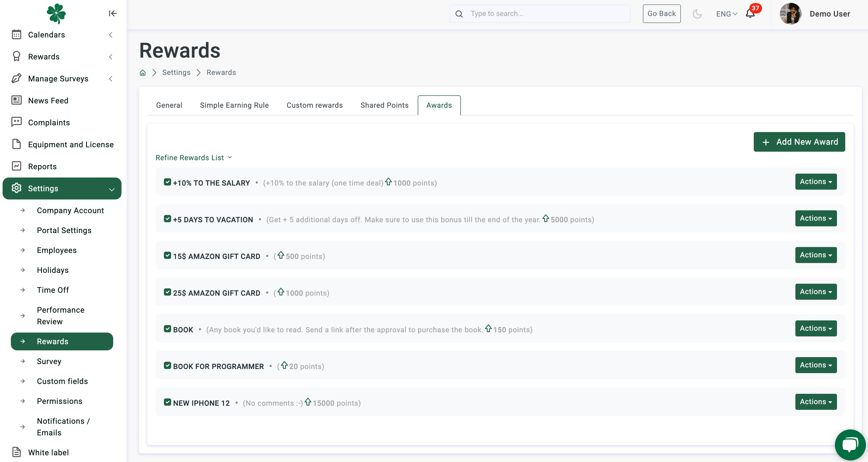Toggle the NEW IPHONE 12 checkbox
The width and height of the screenshot is (868, 462).
(167, 402)
